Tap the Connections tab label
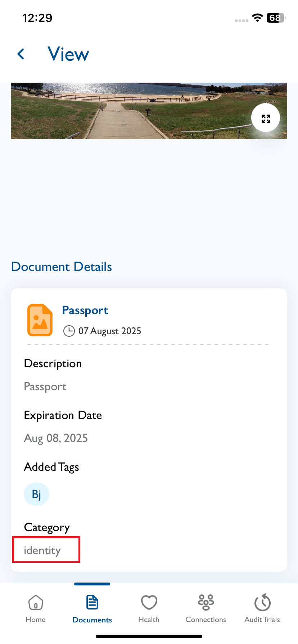The height and width of the screenshot is (644, 298). (206, 620)
